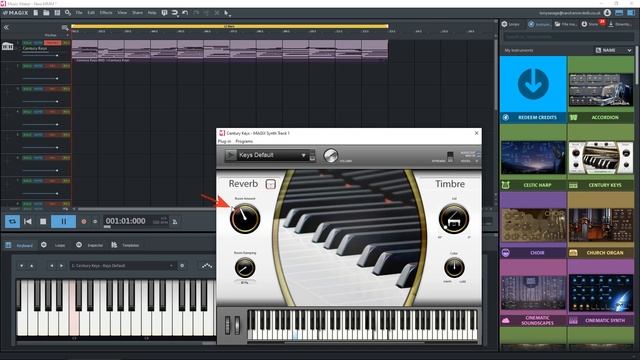640x360 pixels.
Task: Select next preset arrow in keyboard panel
Action: pyautogui.click(x=61, y=266)
